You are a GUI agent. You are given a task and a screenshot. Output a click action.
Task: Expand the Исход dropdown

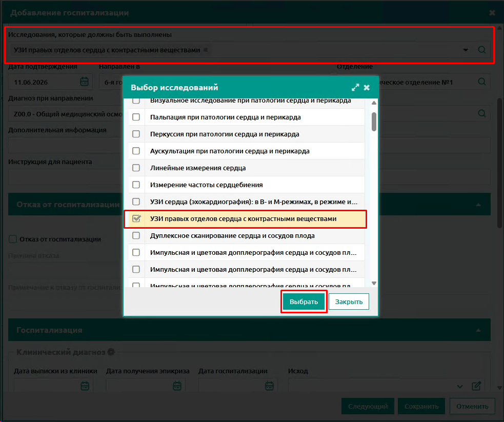pos(460,386)
